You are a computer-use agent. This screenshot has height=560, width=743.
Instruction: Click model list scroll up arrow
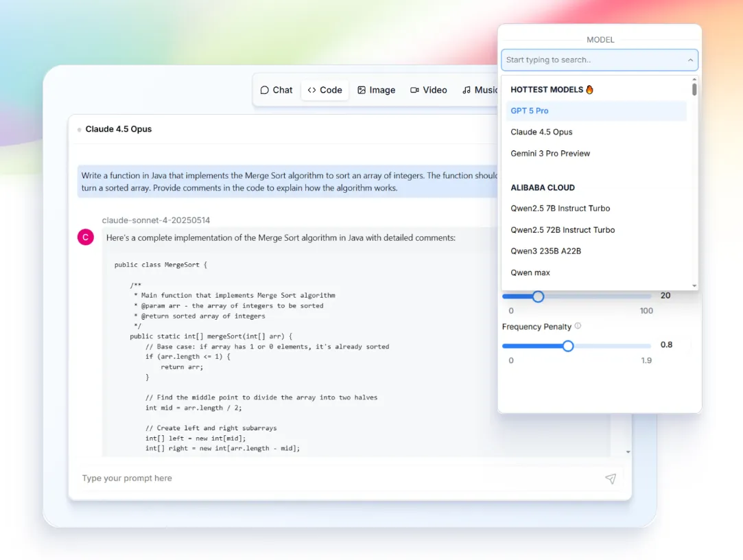[x=694, y=79]
